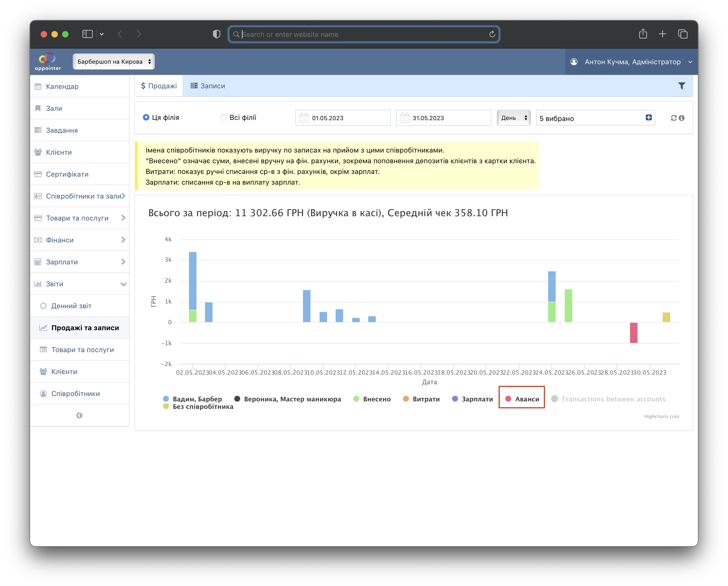This screenshot has width=728, height=586.
Task: Open Клієнти report under Звіти
Action: click(x=80, y=372)
